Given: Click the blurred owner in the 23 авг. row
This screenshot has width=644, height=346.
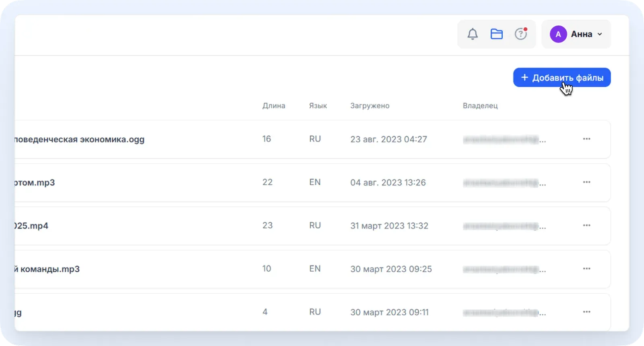Looking at the screenshot, I should click(x=504, y=140).
